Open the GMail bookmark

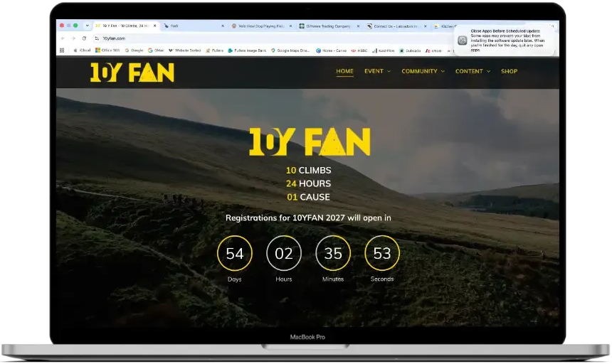pos(156,50)
